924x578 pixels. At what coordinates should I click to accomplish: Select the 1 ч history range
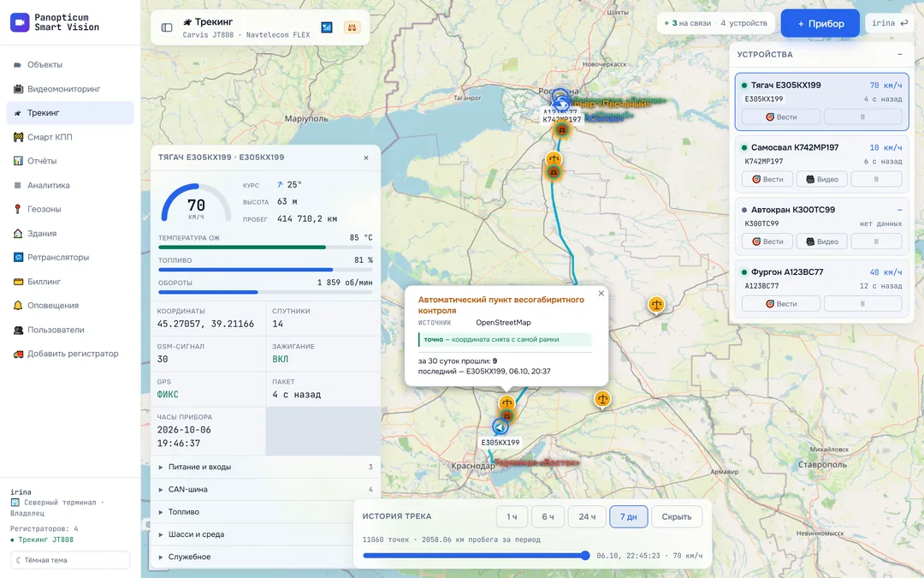point(512,516)
